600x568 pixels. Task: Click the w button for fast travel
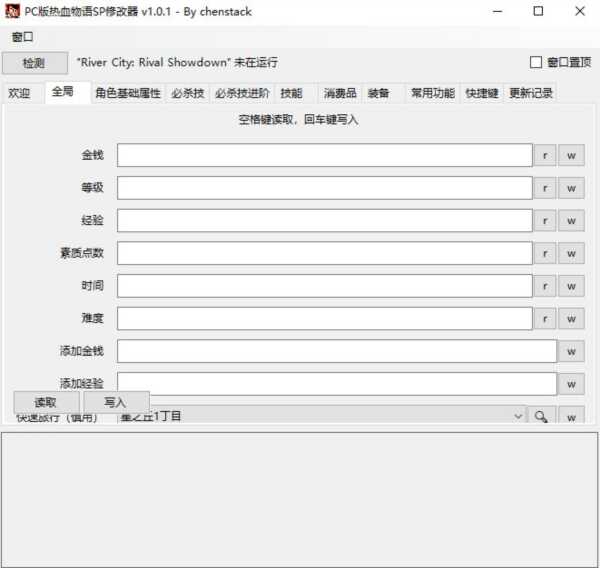[571, 415]
